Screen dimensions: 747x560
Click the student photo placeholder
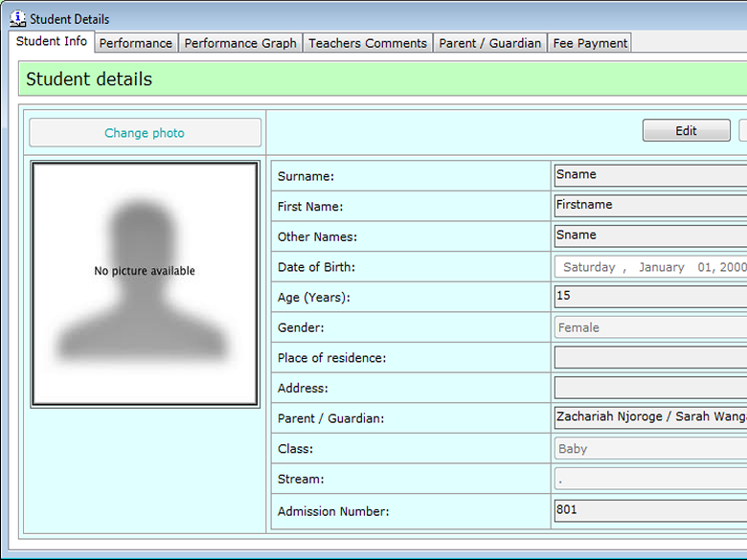(x=145, y=283)
